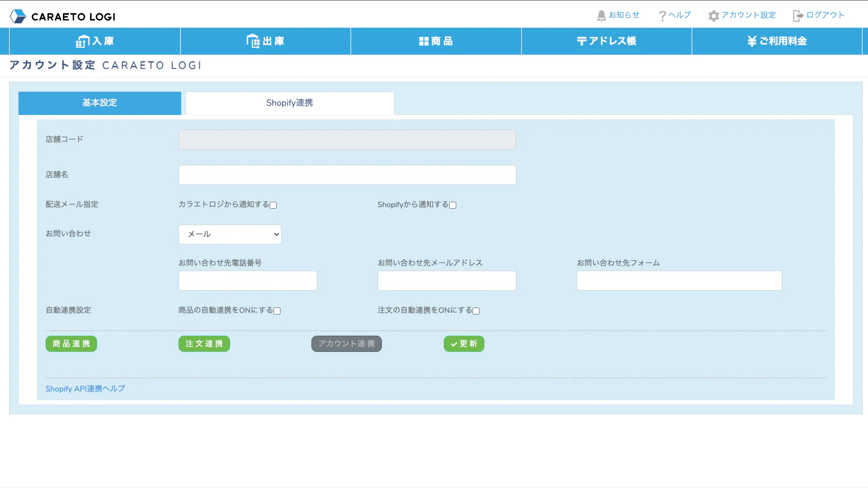Screen dimensions: 868x488
Task: Click the 出庫 shipping icon
Action: (253, 41)
